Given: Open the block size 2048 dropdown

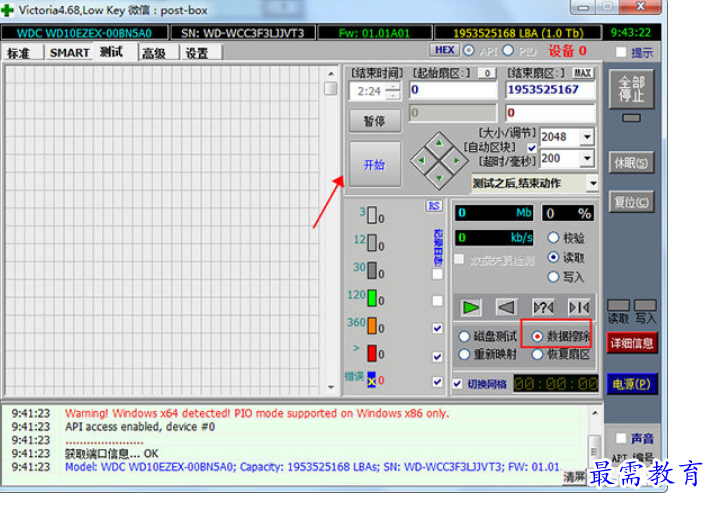Looking at the screenshot, I should click(x=587, y=137).
